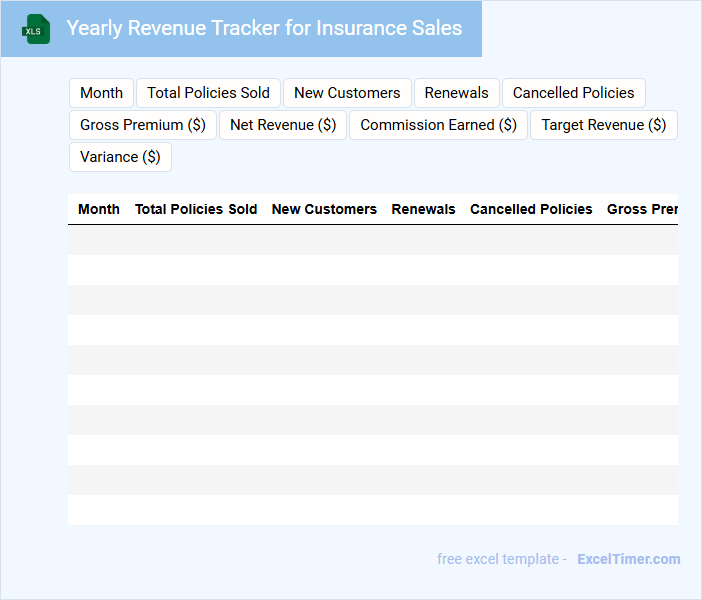Click the Renewals column header
The height and width of the screenshot is (600, 702).
pyautogui.click(x=423, y=209)
